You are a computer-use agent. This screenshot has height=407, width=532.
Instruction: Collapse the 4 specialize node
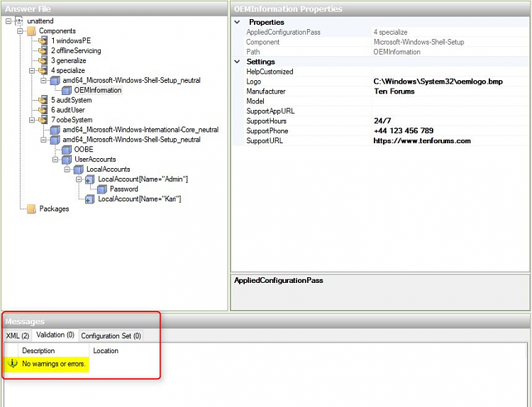click(x=32, y=70)
